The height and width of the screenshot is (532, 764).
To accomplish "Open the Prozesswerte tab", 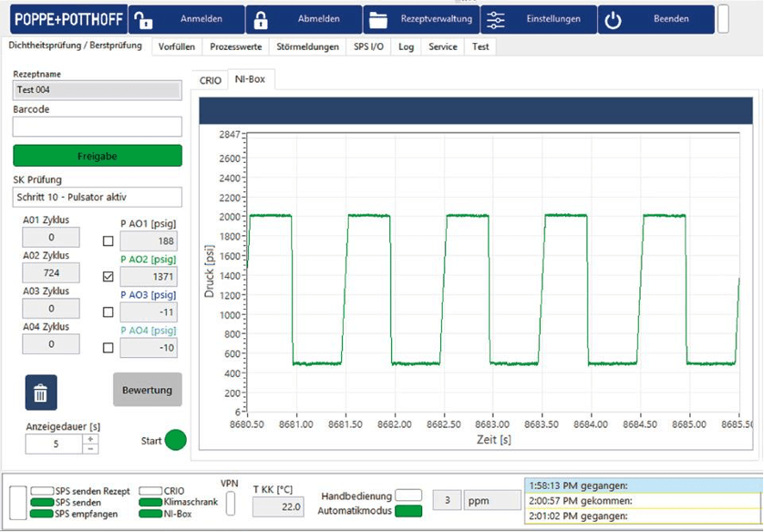I will click(235, 46).
